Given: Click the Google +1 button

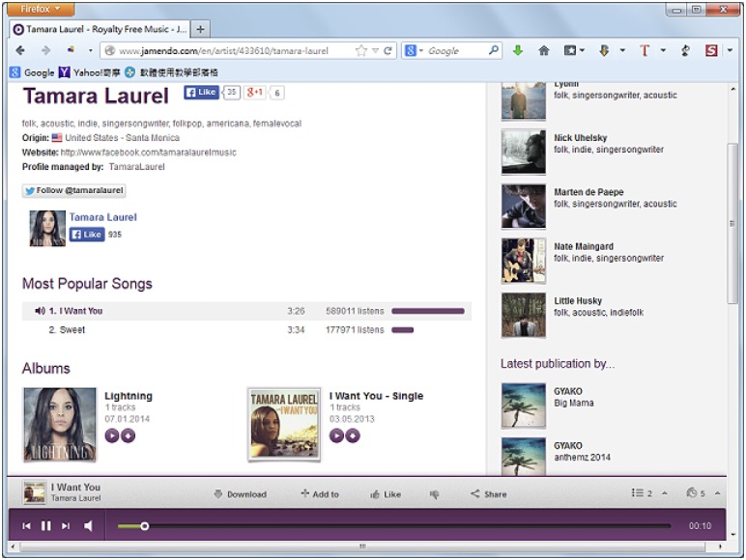Looking at the screenshot, I should (255, 93).
